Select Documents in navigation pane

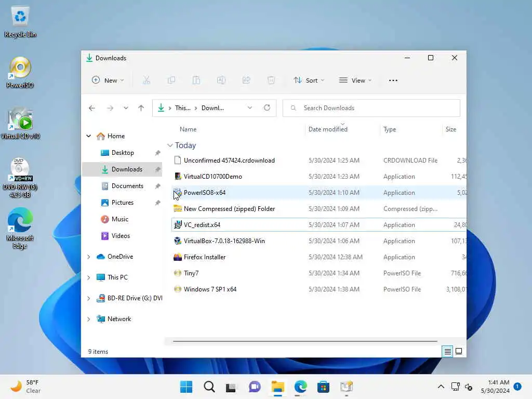(x=123, y=186)
